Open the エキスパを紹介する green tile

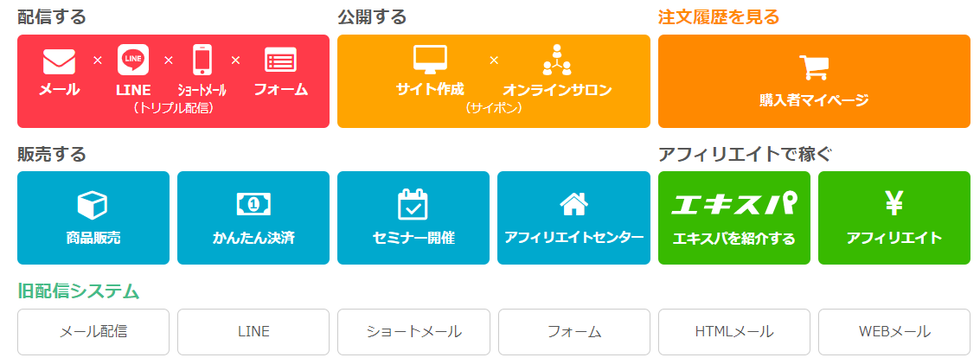point(733,218)
